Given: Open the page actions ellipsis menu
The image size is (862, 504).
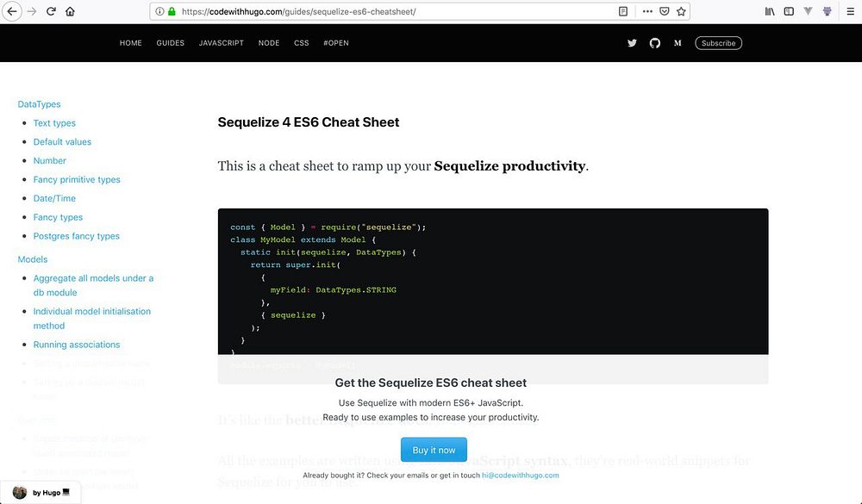Looking at the screenshot, I should coord(647,12).
